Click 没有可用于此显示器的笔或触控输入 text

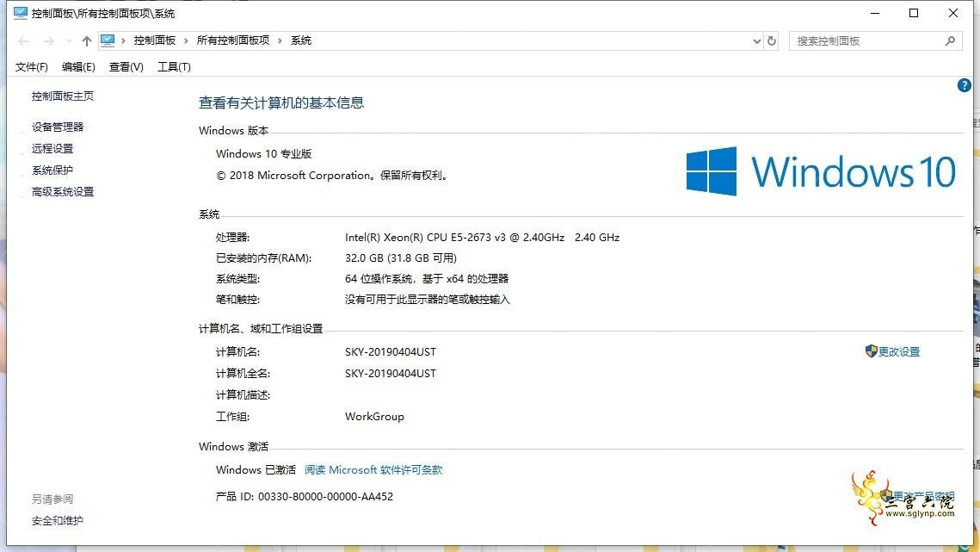[428, 300]
